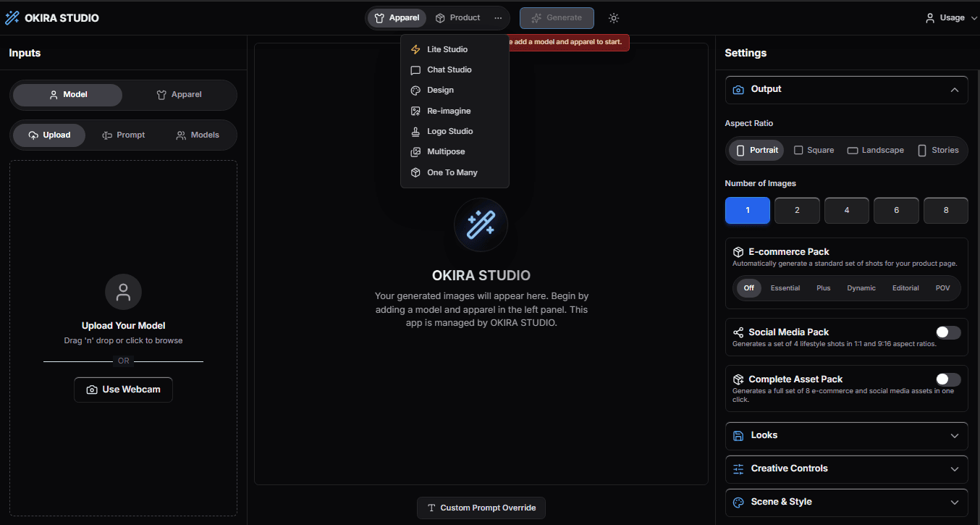Switch to the Prompt source tab
Screen dimensions: 980x525
coord(123,135)
